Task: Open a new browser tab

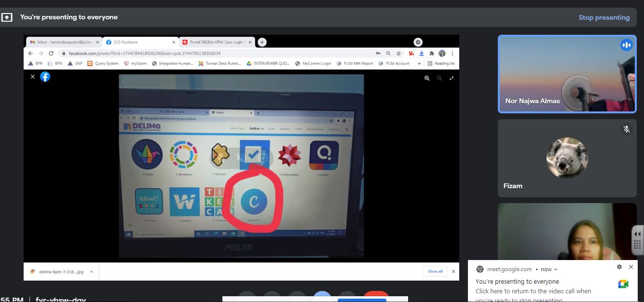Action: (262, 42)
